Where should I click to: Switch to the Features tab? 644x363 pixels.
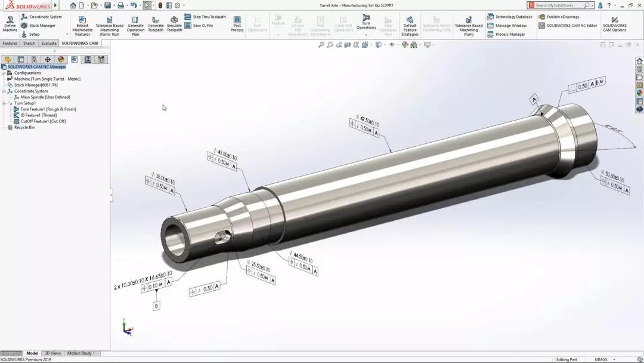10,43
